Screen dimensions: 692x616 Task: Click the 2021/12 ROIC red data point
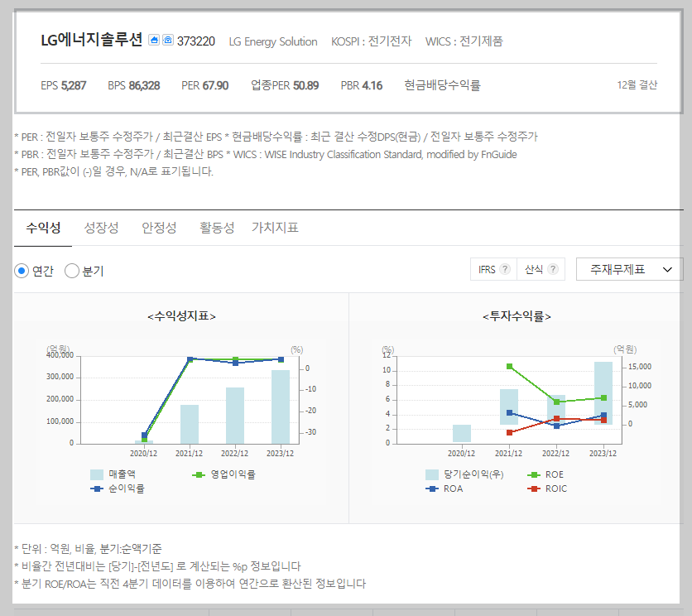pos(509,432)
